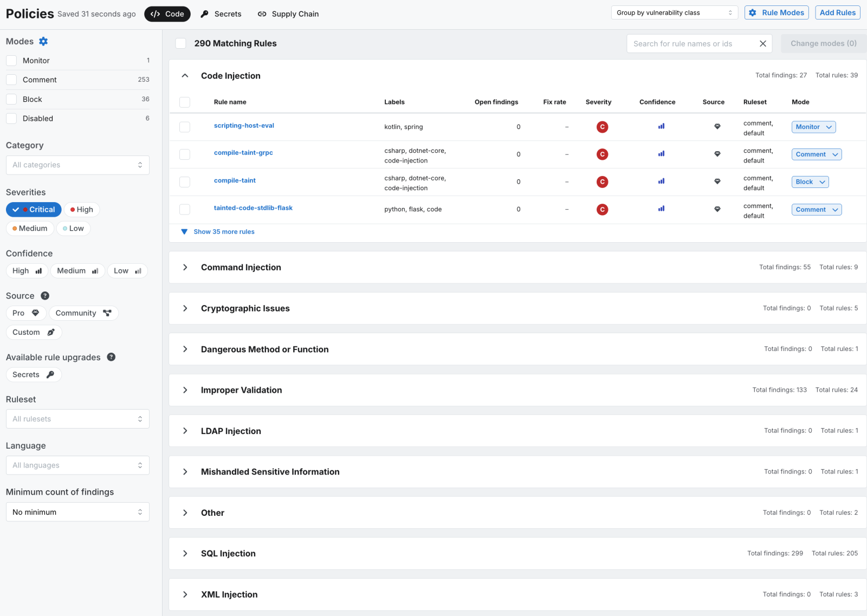Open the Supply Chain tab
Screen dimensions: 867x616
(288, 14)
